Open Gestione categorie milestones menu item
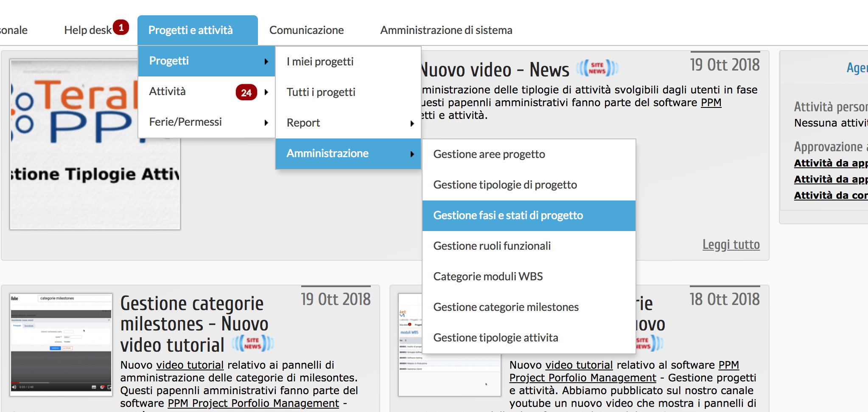The height and width of the screenshot is (412, 868). coord(529,308)
